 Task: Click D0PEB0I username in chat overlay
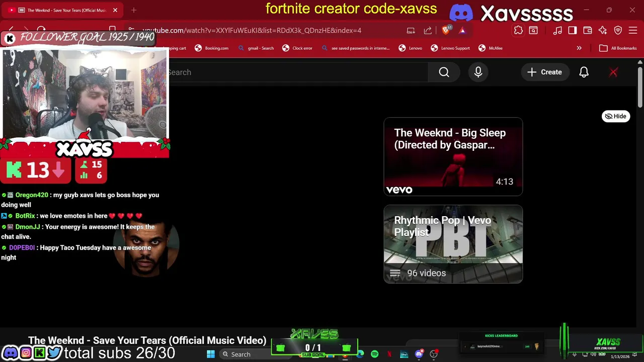[22, 248]
